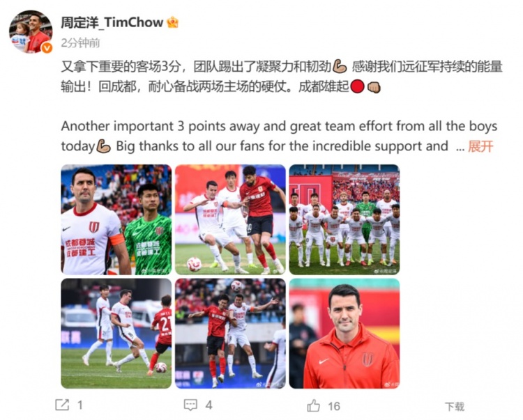Click the red circle emoji after 成都雄起
523x420 pixels.
[358, 86]
